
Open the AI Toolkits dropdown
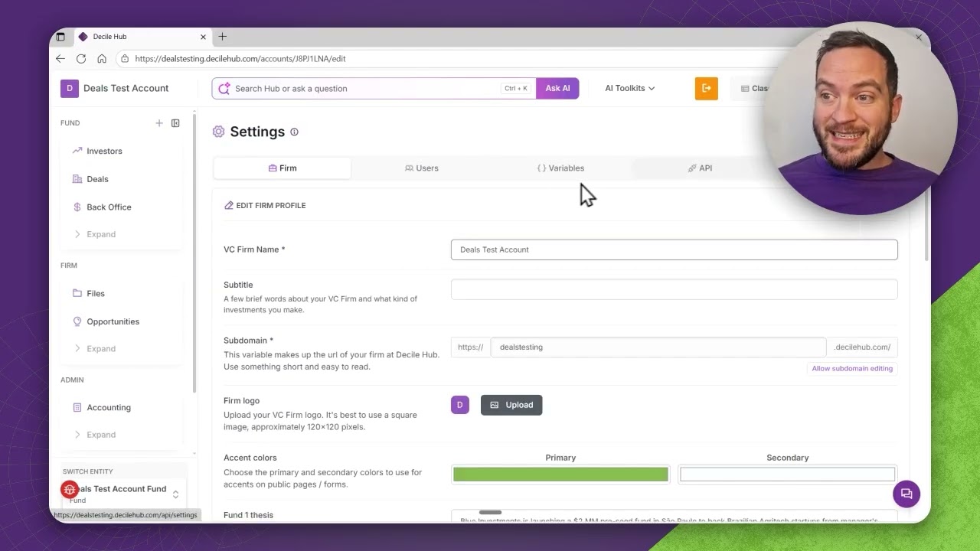[x=629, y=88]
